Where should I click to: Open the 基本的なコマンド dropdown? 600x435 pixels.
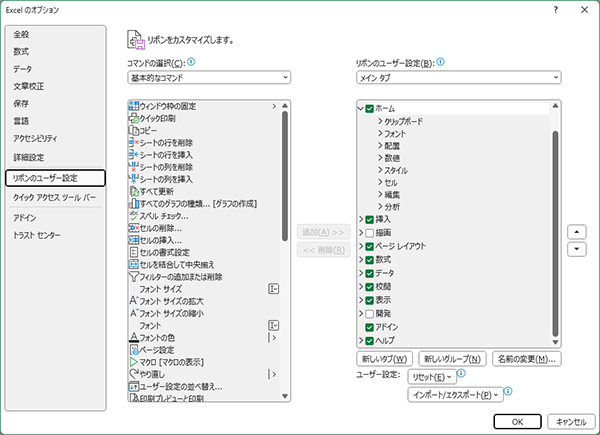209,77
